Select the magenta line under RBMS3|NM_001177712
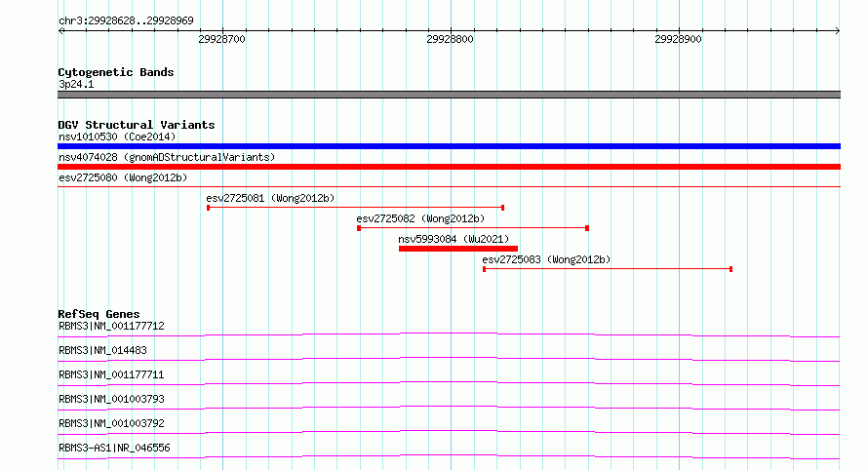868x470 pixels. [x=449, y=334]
